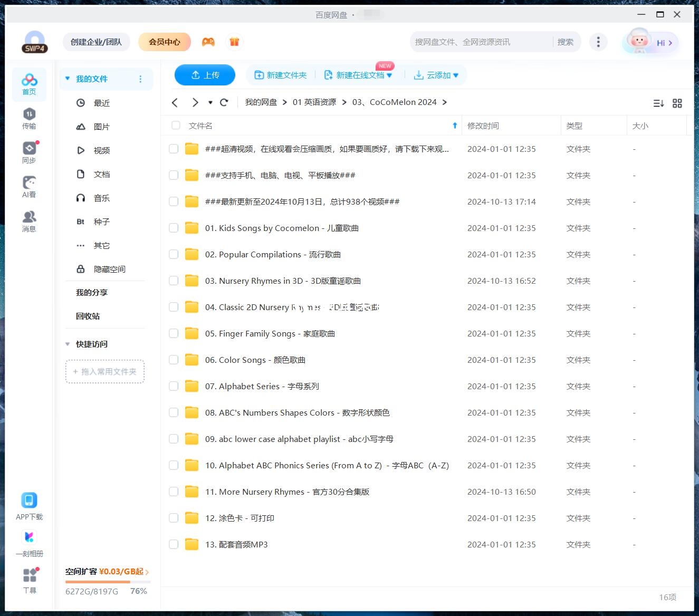Click the 种子 Bt icon
Screen dimensions: 699x616
tap(81, 222)
